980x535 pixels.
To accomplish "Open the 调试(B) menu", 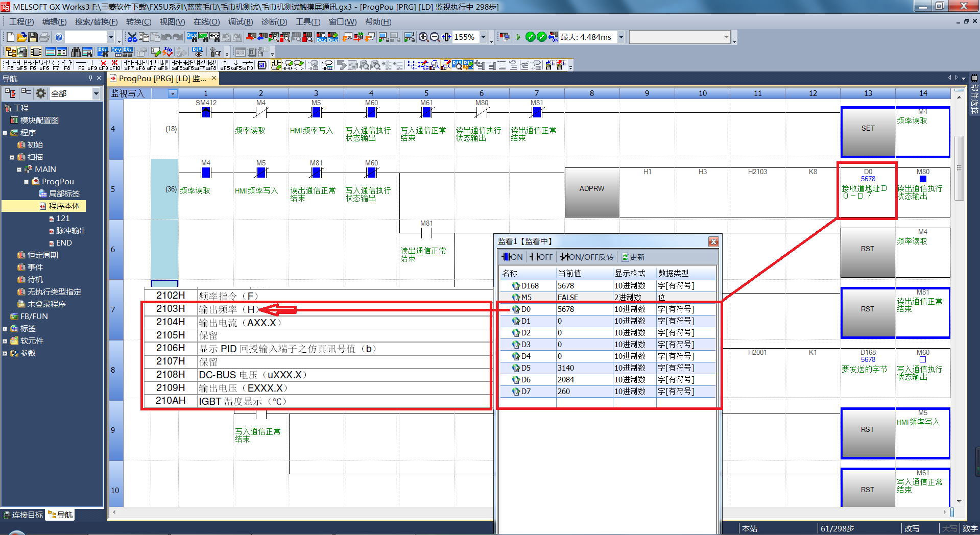I will click(x=241, y=22).
